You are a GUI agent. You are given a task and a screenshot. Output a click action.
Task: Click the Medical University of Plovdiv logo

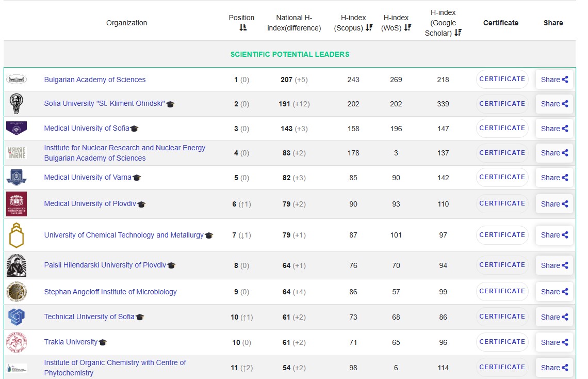point(17,204)
